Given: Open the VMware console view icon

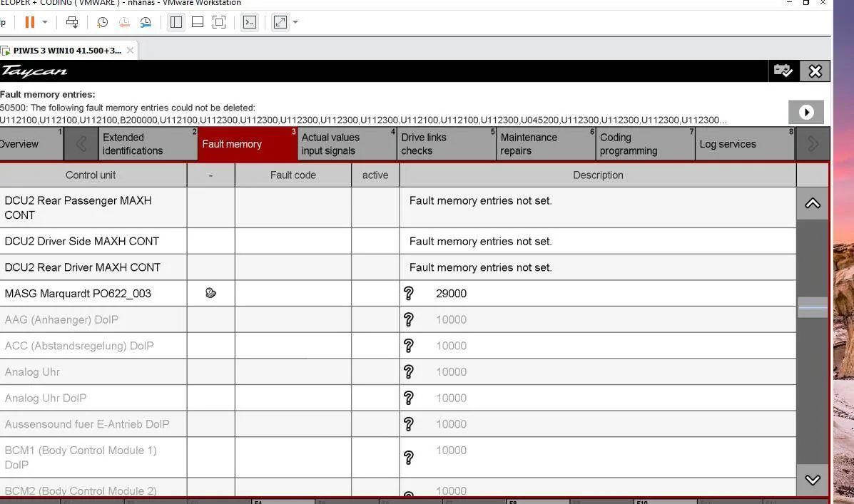Looking at the screenshot, I should (250, 22).
